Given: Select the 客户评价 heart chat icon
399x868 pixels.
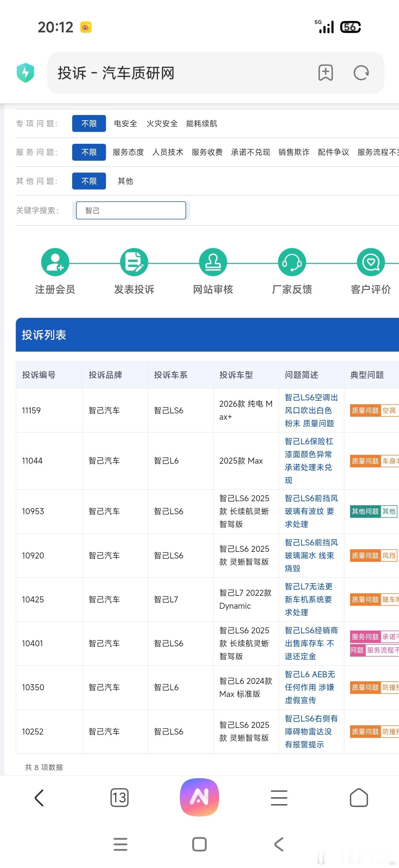Looking at the screenshot, I should tap(371, 262).
